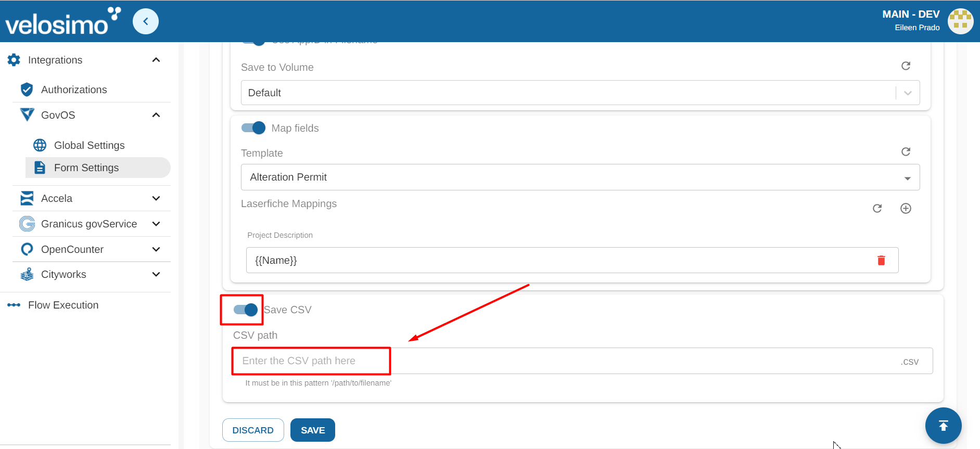Select the Cityworks menu label
The image size is (980, 449).
[63, 274]
